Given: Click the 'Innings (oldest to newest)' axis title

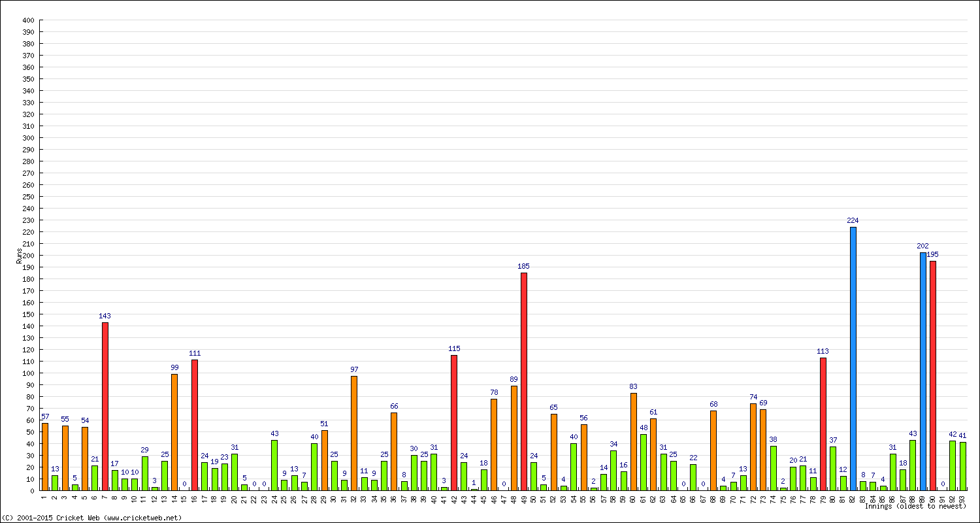Looking at the screenshot, I should [x=915, y=506].
